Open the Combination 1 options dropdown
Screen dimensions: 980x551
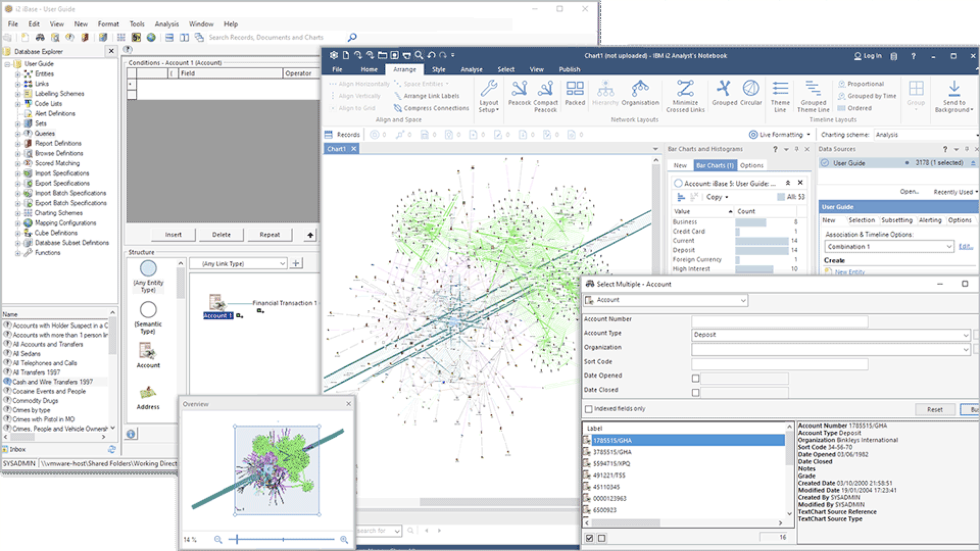click(949, 247)
